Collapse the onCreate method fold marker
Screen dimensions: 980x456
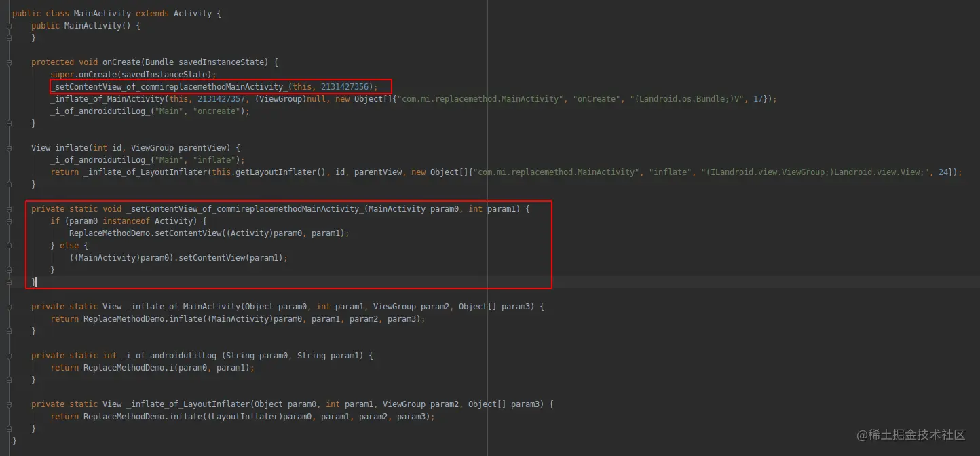[x=10, y=62]
